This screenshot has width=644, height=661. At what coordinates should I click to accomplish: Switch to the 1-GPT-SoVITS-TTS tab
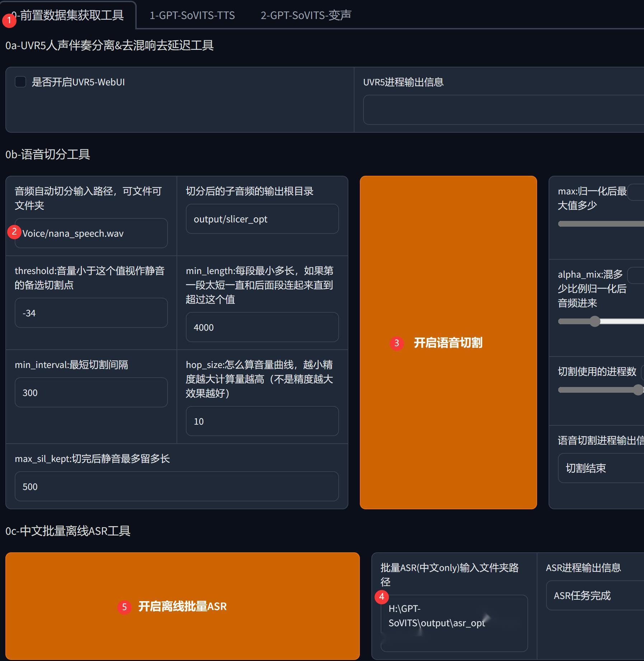[x=192, y=15]
